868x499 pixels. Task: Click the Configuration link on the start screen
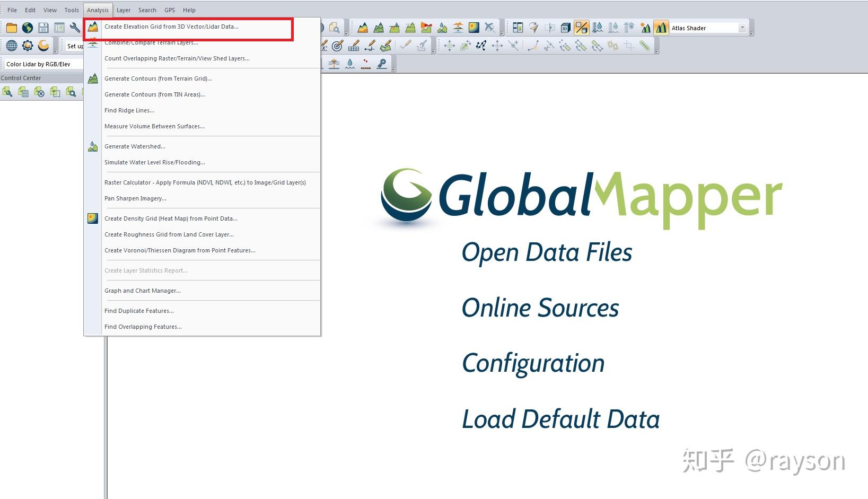click(x=533, y=364)
